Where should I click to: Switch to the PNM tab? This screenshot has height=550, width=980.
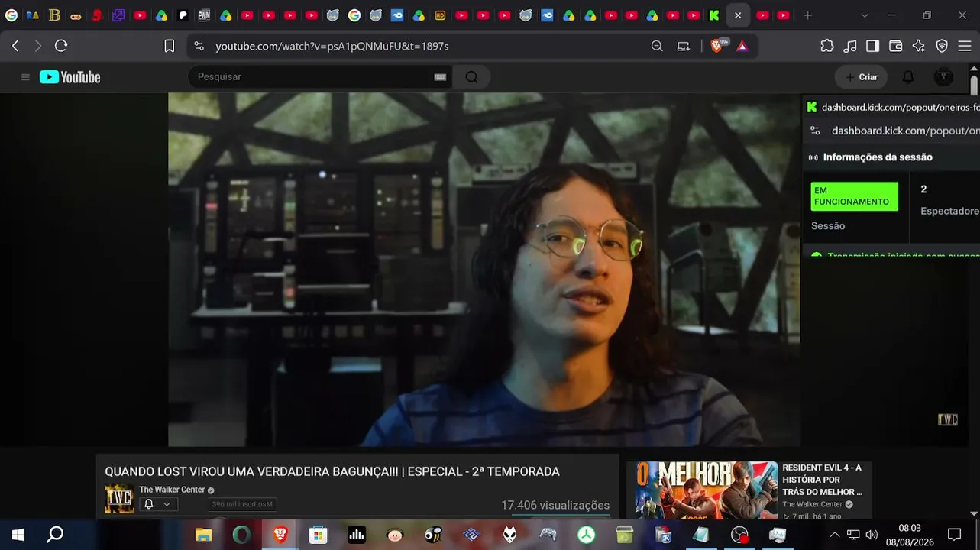point(204,15)
